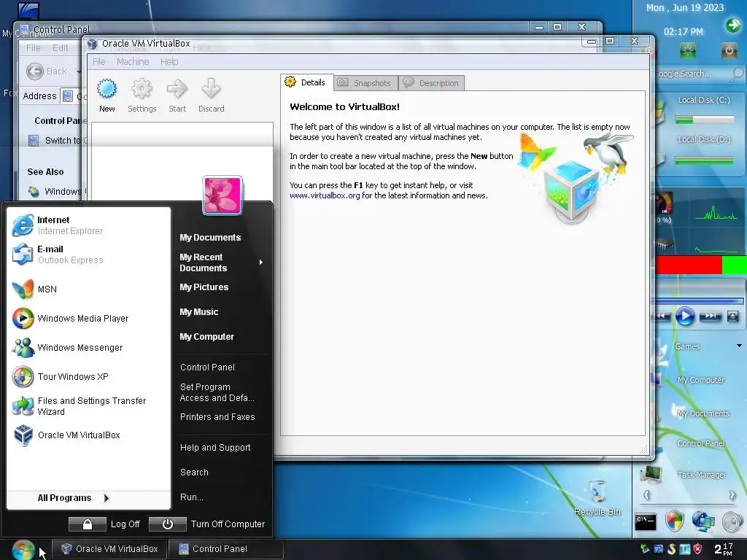
Task: Click sidebar shortcuts left scroll arrow
Action: 646,495
